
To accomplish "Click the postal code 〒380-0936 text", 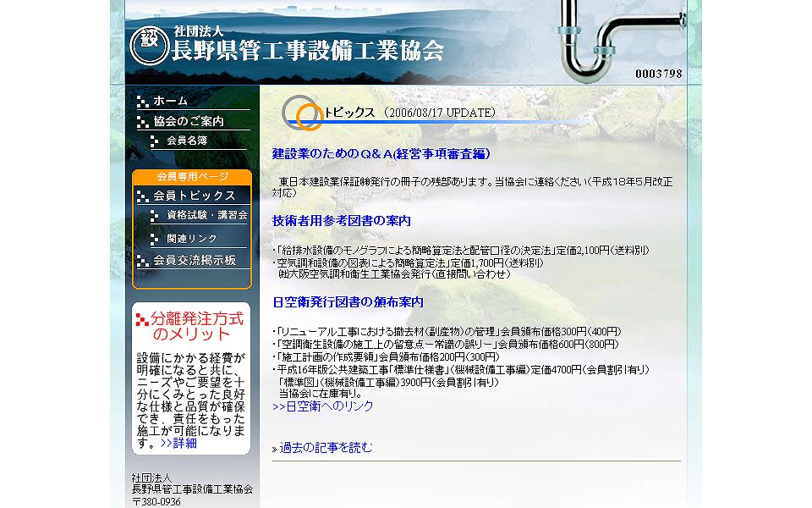I will [x=156, y=502].
